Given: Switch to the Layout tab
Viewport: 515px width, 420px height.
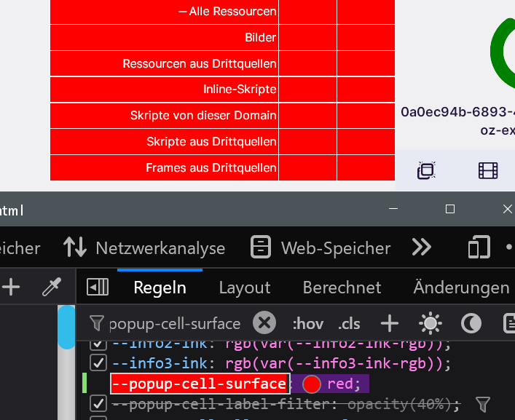Looking at the screenshot, I should tap(244, 288).
